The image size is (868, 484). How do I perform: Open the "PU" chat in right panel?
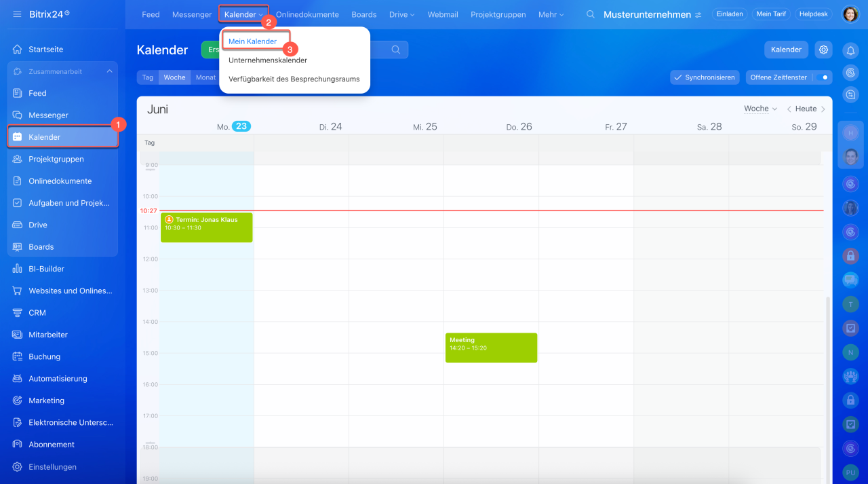(850, 472)
